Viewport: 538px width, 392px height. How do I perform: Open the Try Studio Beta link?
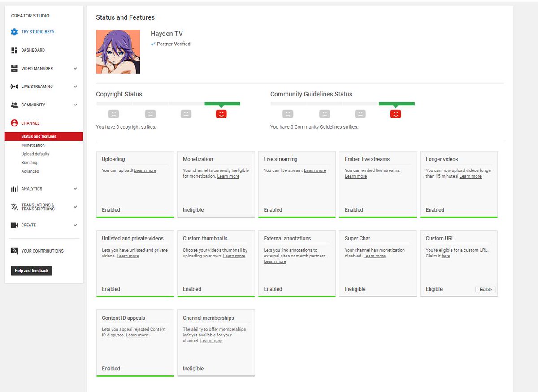click(38, 32)
